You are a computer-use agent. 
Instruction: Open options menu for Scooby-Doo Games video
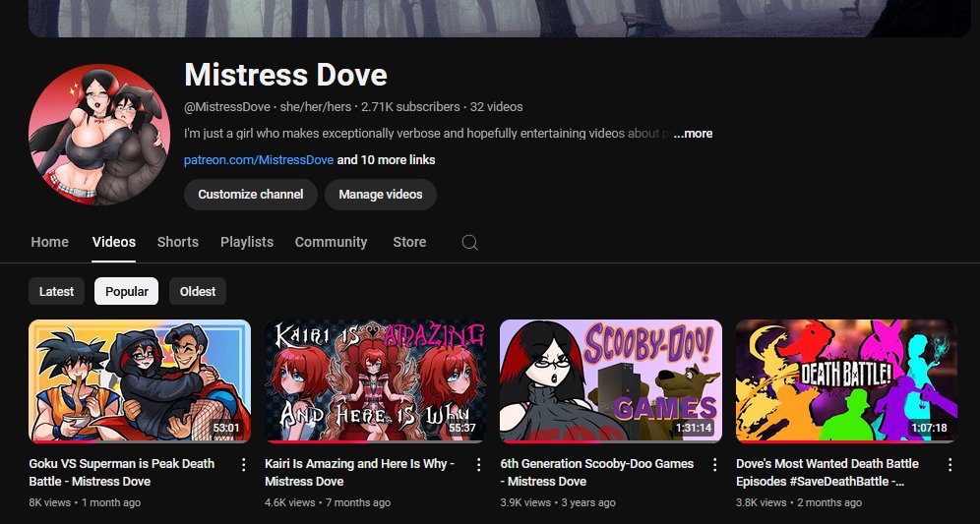tap(714, 464)
